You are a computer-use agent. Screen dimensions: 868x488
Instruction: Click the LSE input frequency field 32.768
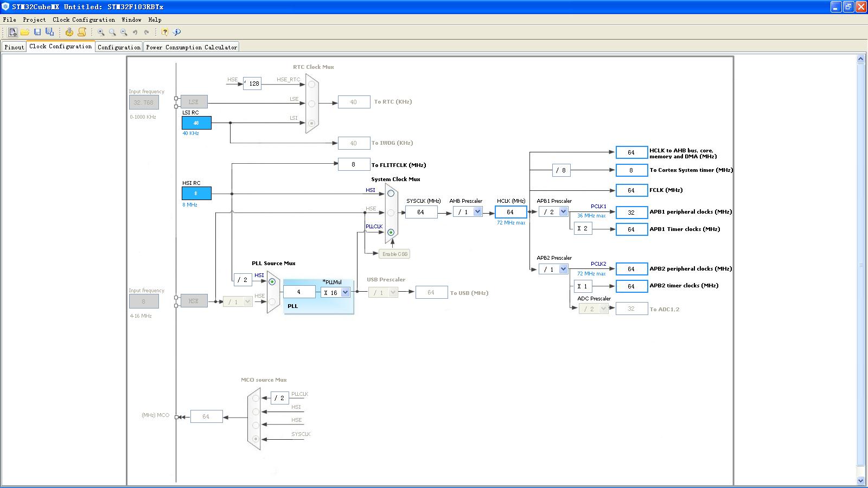coord(144,102)
